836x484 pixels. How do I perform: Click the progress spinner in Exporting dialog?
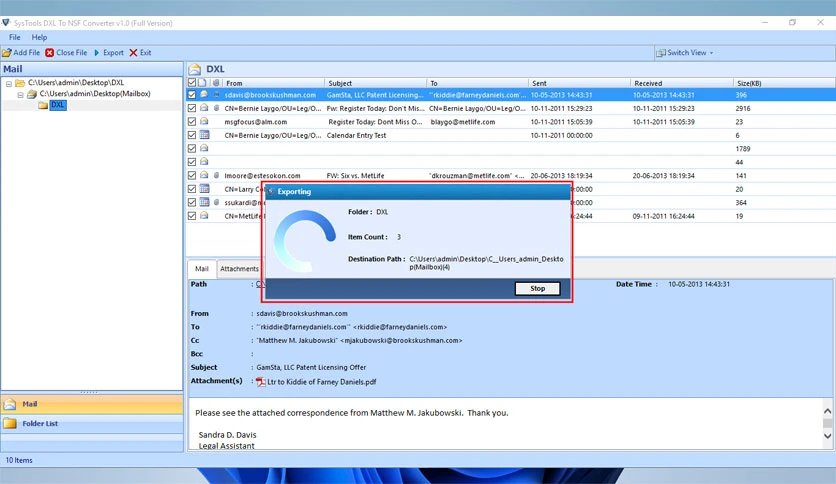[x=306, y=241]
